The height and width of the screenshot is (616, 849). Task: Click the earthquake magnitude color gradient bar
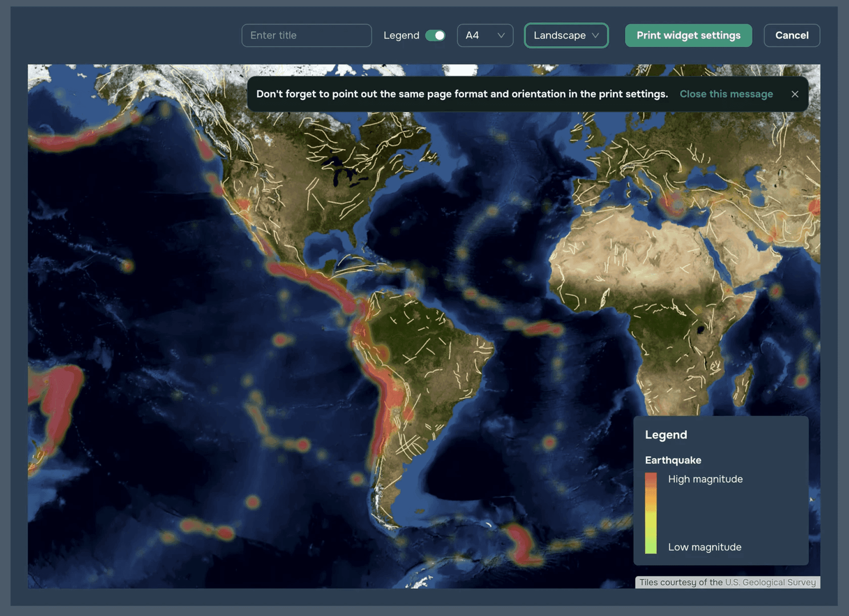coord(650,513)
